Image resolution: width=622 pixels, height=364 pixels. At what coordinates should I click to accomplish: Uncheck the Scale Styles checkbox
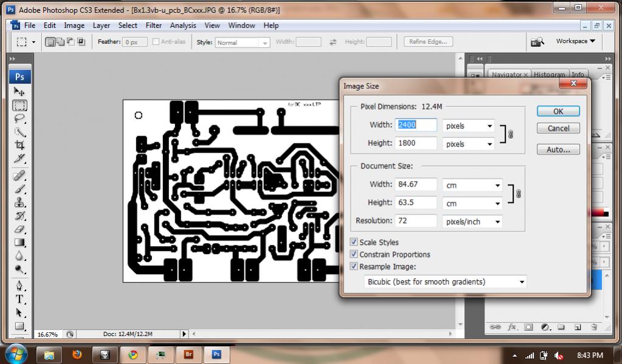coord(353,242)
